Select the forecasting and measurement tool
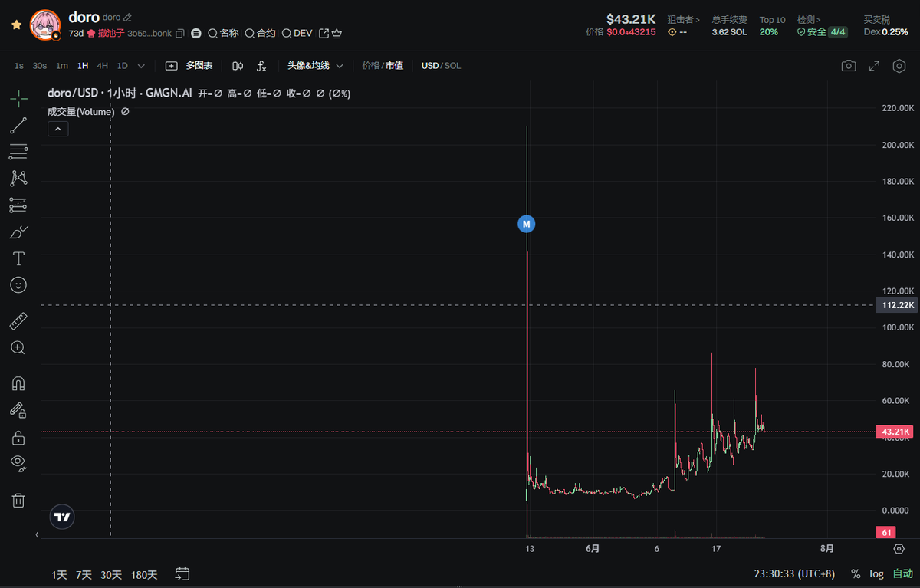920x588 pixels. click(x=18, y=205)
